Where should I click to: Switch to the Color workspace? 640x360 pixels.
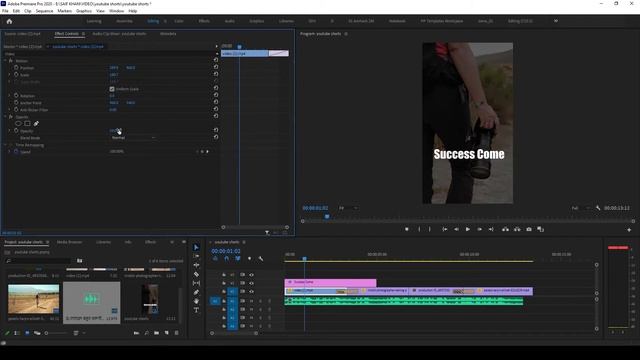click(179, 21)
